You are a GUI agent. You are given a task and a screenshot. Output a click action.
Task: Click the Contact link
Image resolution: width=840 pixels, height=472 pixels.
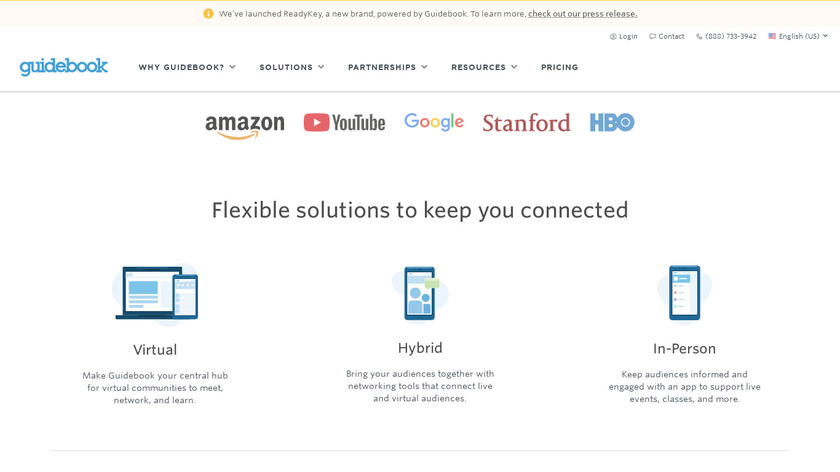tap(667, 36)
